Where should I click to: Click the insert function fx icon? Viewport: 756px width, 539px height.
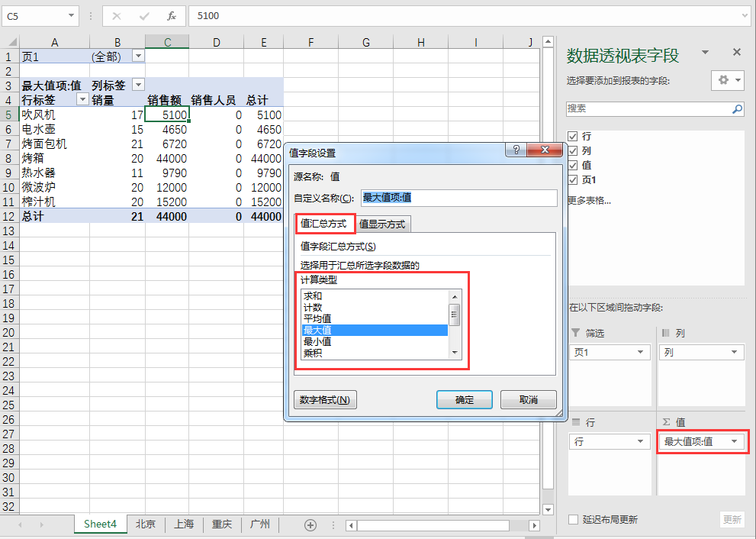tap(171, 16)
